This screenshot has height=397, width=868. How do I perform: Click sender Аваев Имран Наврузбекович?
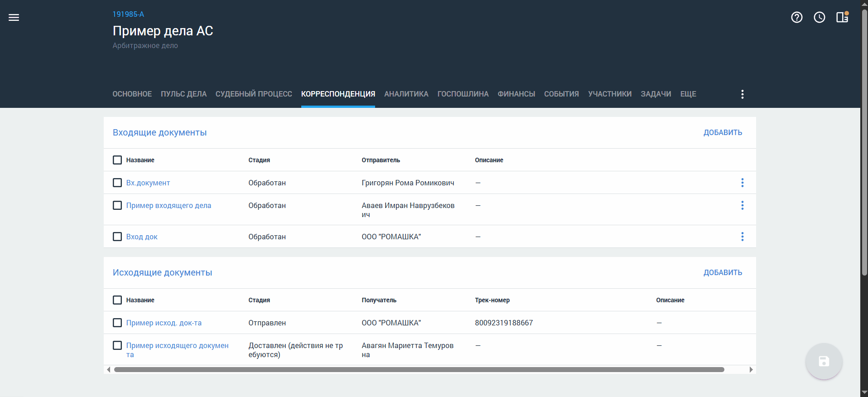point(408,210)
